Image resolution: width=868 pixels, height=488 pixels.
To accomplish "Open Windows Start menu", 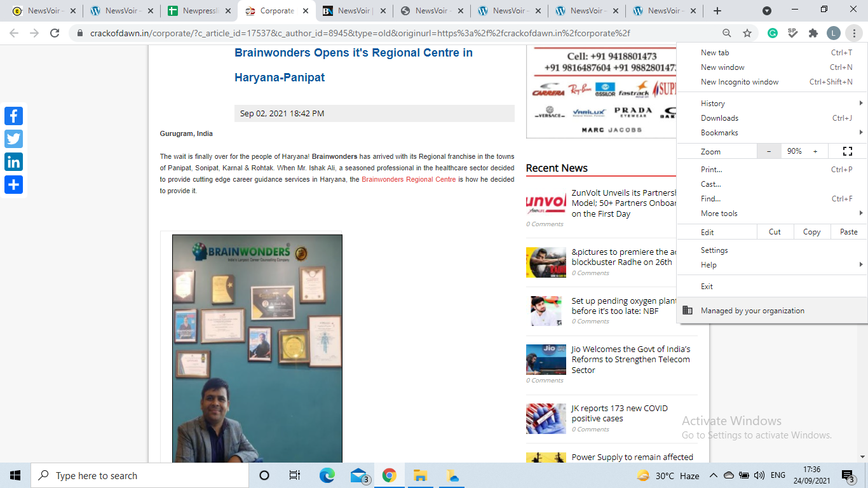I will 15,475.
